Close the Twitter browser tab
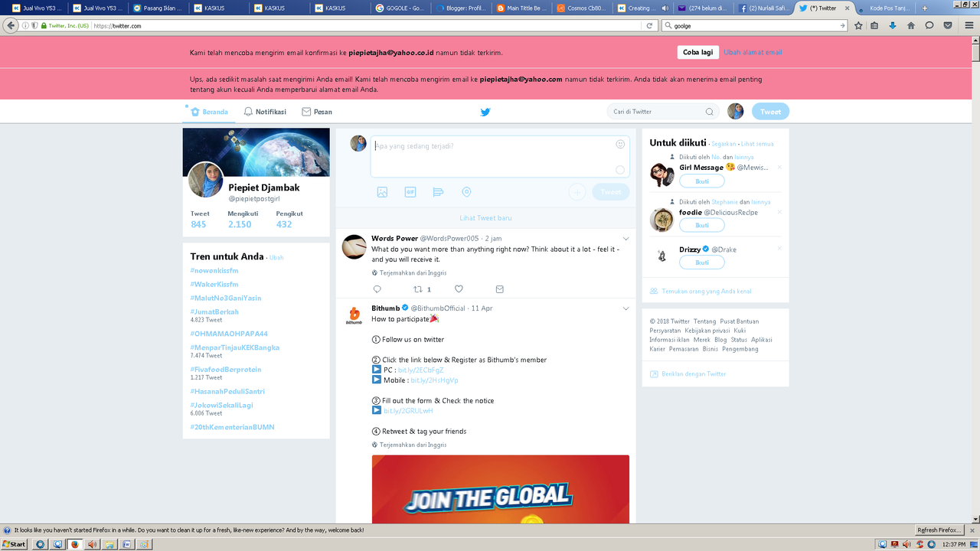Screen dimensions: 980x551 coord(847,8)
